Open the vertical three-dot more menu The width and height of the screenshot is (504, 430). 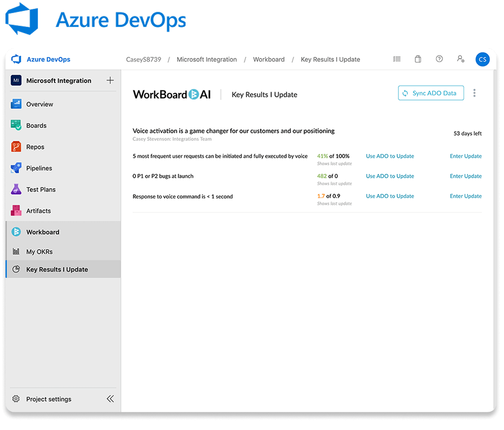point(474,93)
